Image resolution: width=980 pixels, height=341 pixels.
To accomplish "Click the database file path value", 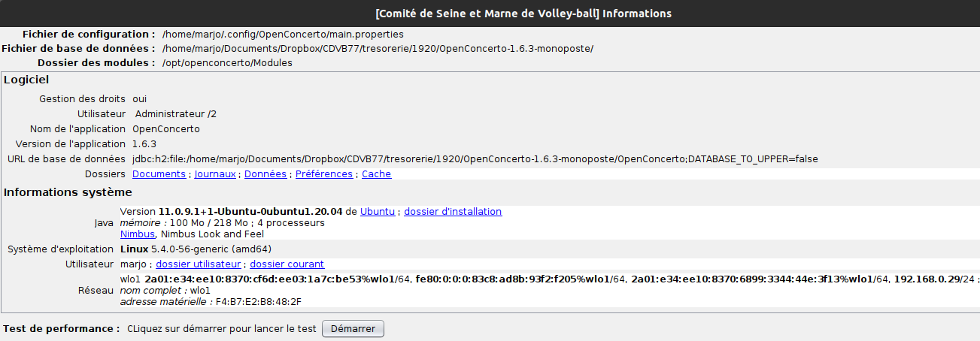I will [x=378, y=49].
